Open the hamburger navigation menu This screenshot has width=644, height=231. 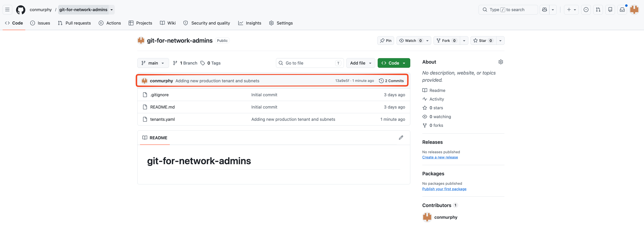(7, 10)
